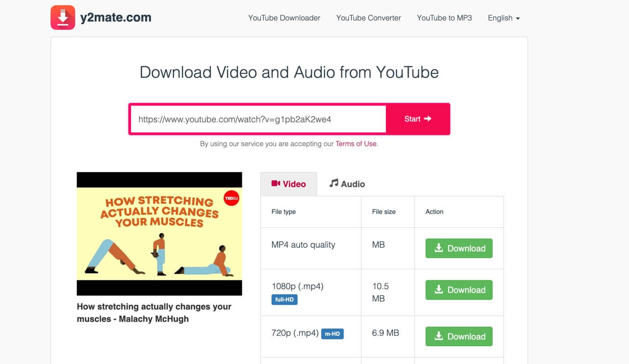
Task: Click the TED-Ed badge on the thumbnail
Action: (x=232, y=198)
